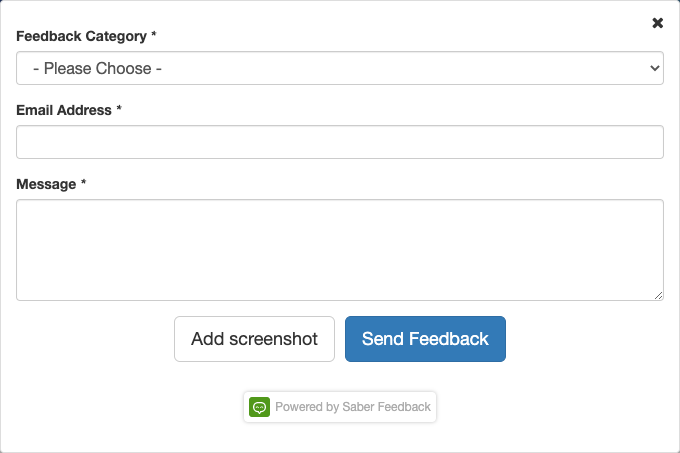This screenshot has height=453, width=680.
Task: Click the asterisk beside Feedback Category
Action: click(154, 36)
